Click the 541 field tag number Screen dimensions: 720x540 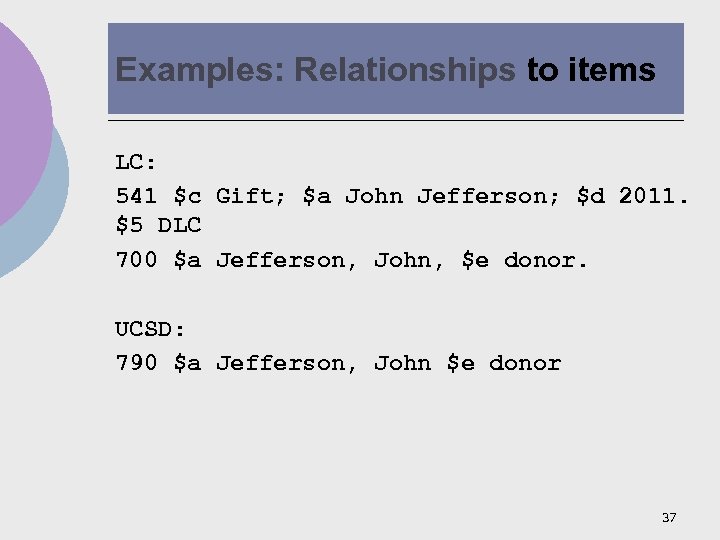tap(137, 196)
